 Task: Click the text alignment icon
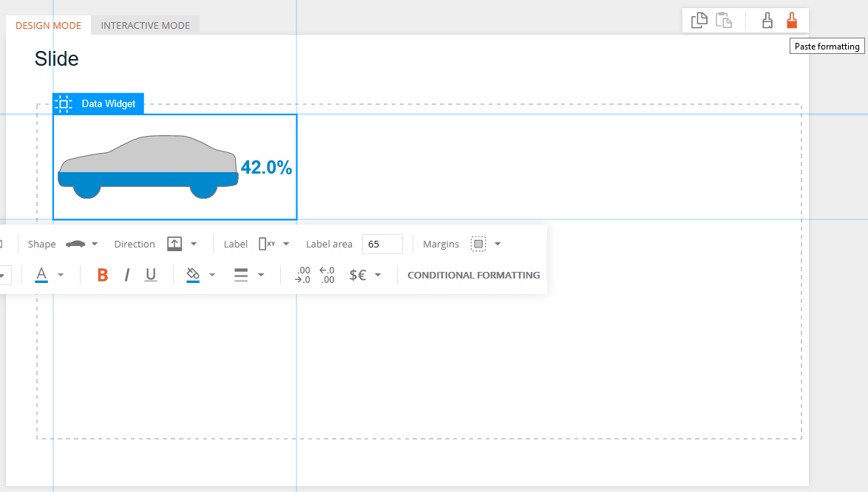pyautogui.click(x=241, y=275)
